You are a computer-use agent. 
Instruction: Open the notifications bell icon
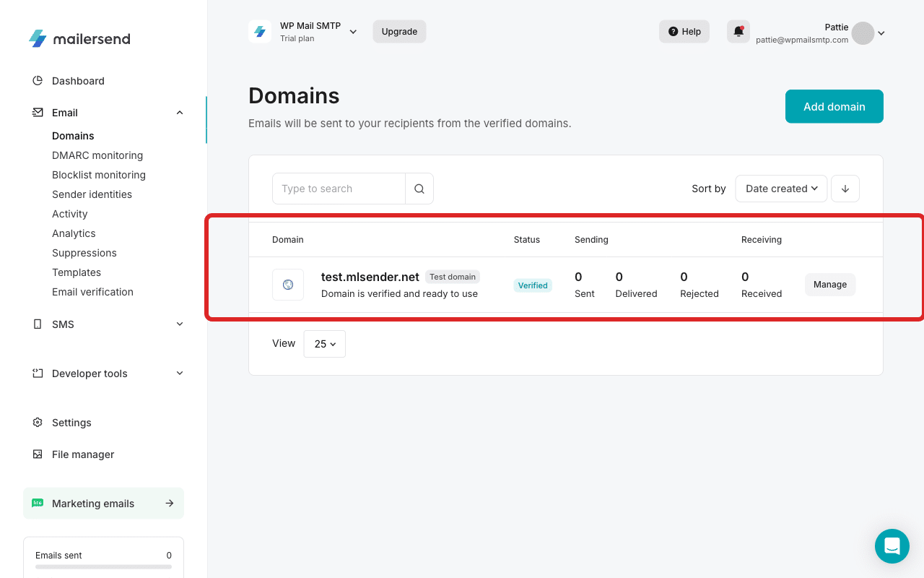click(738, 32)
